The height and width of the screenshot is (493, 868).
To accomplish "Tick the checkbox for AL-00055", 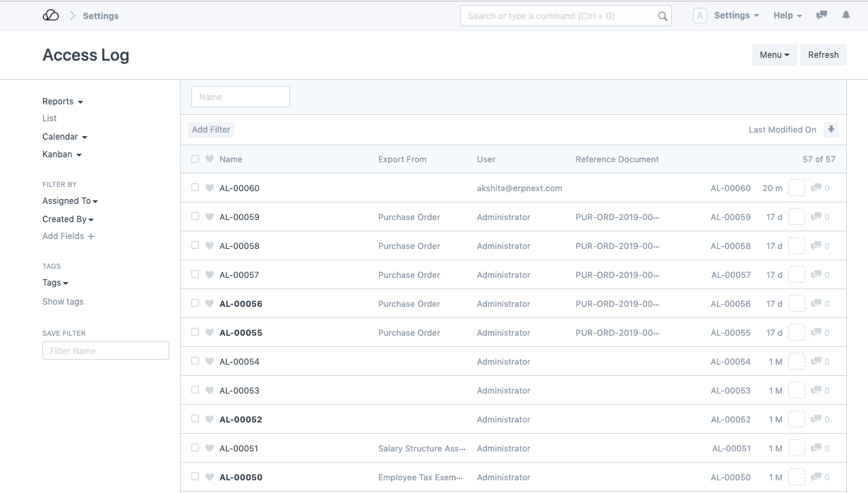I will (195, 332).
